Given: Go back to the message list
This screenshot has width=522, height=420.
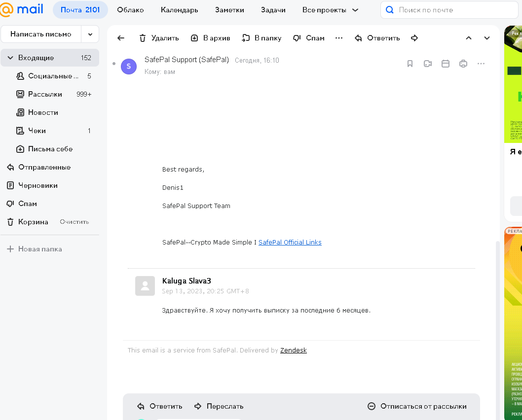Looking at the screenshot, I should click(121, 38).
